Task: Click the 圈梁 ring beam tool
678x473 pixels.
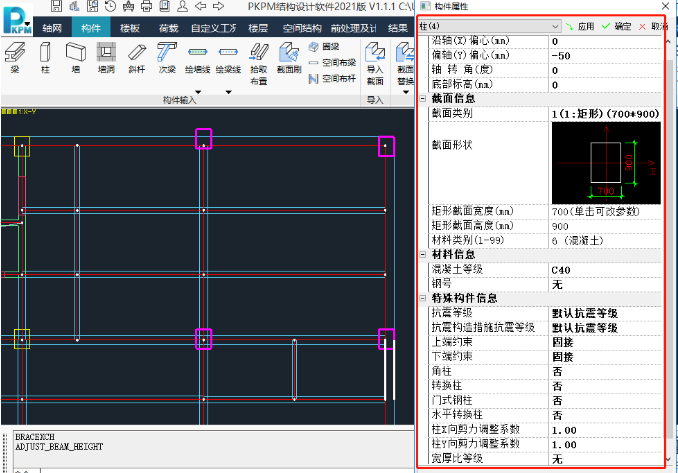Action: [324, 47]
